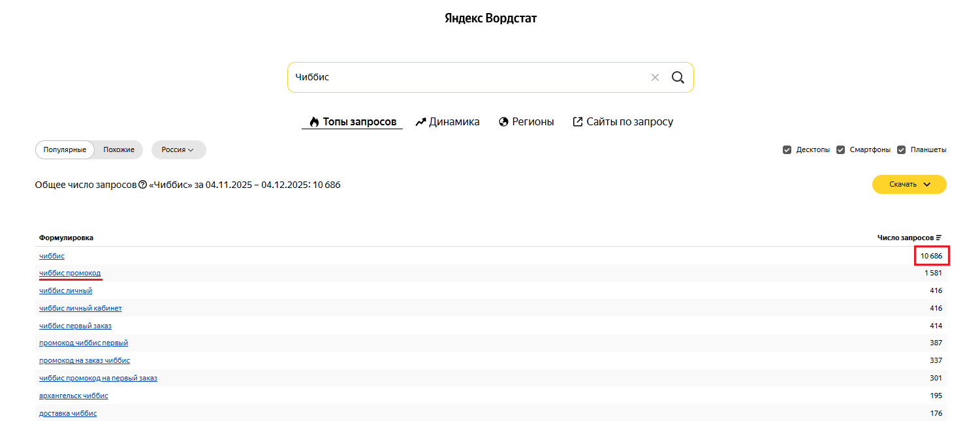980x421 pixels.
Task: Click the help question mark icon
Action: pos(143,185)
